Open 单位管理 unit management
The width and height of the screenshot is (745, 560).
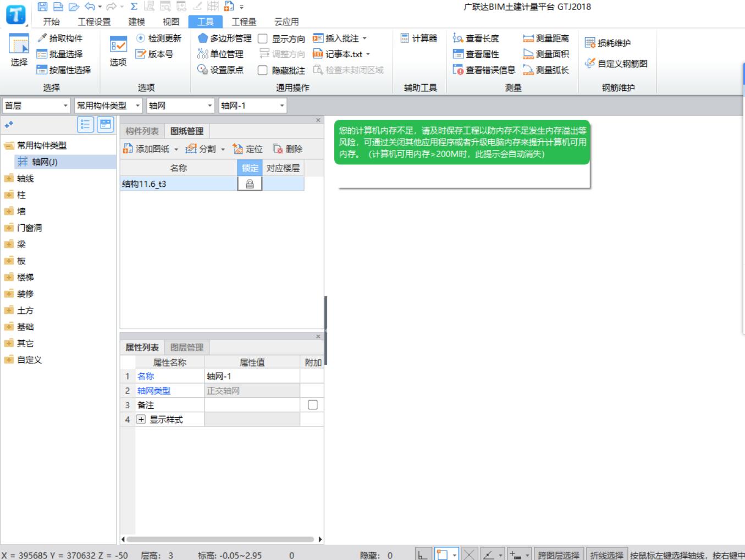tap(220, 54)
